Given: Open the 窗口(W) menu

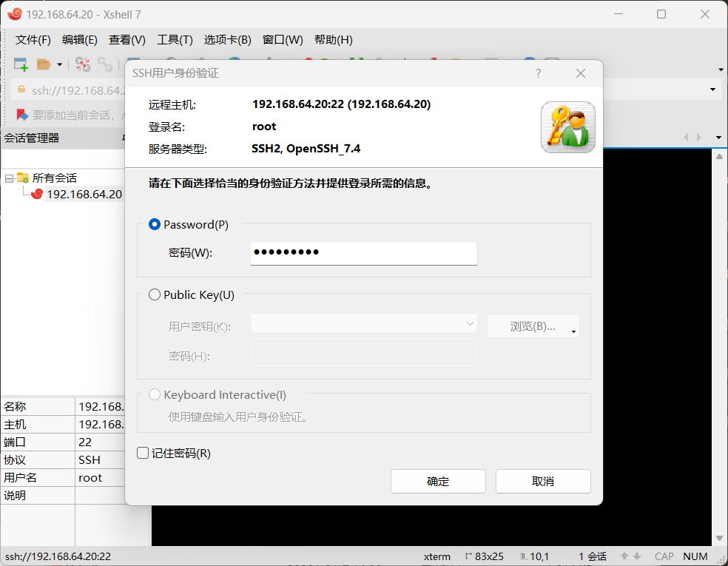Looking at the screenshot, I should click(x=283, y=40).
